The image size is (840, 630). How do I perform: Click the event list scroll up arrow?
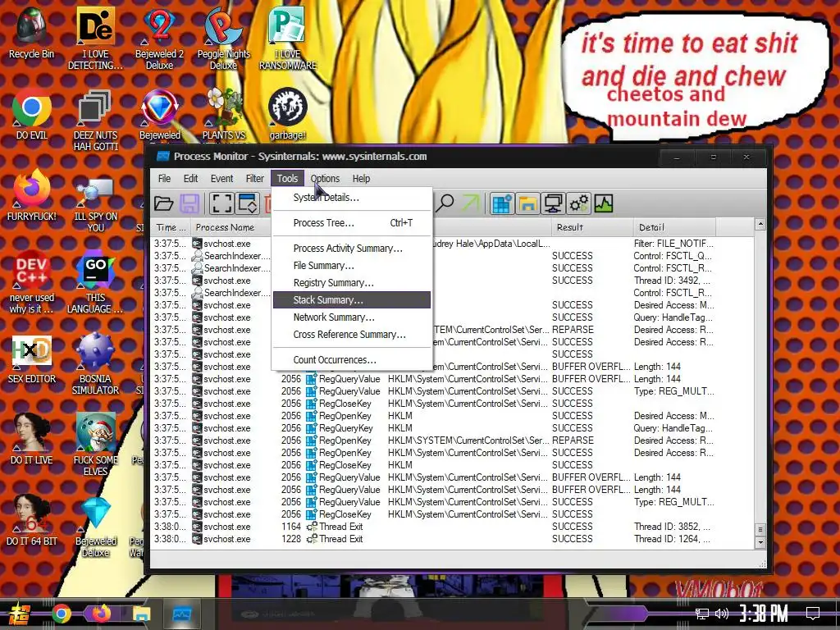[x=760, y=224]
